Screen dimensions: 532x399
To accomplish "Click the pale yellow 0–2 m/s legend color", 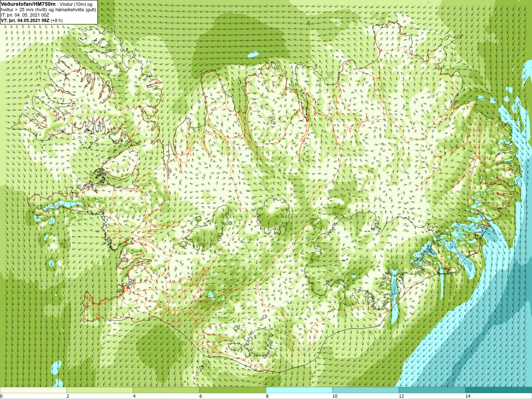I will [33, 390].
